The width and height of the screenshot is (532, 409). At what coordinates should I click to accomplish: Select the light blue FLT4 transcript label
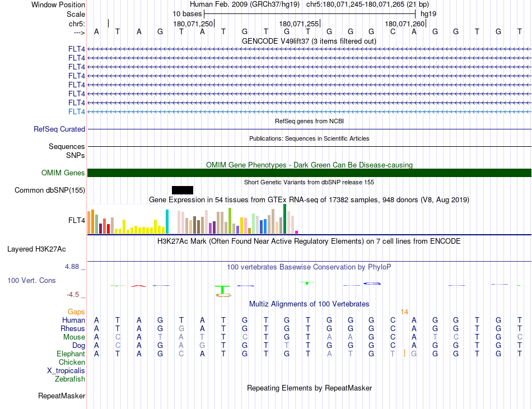(x=77, y=111)
